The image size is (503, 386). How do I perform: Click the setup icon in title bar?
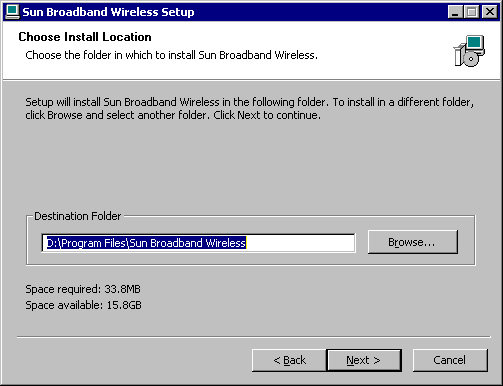click(12, 12)
